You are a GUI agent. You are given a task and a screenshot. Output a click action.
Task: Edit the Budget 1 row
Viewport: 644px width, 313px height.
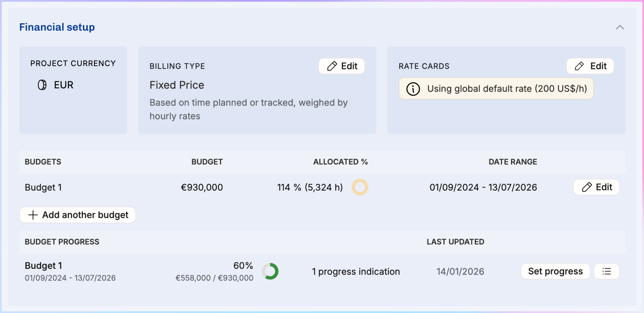(596, 187)
